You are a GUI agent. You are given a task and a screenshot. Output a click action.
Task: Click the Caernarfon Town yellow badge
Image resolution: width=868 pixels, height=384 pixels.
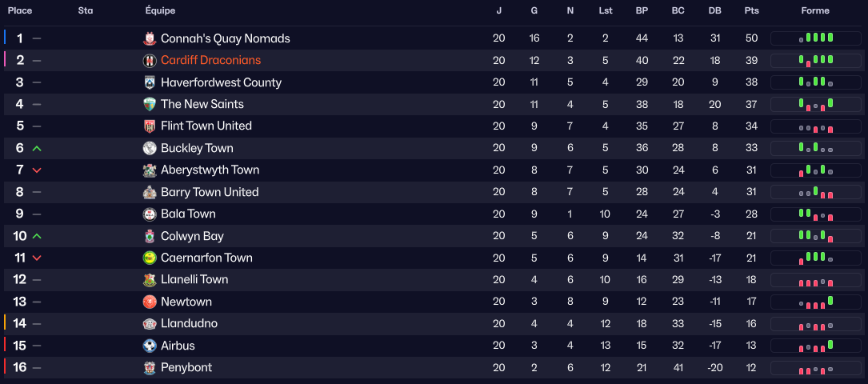click(150, 258)
